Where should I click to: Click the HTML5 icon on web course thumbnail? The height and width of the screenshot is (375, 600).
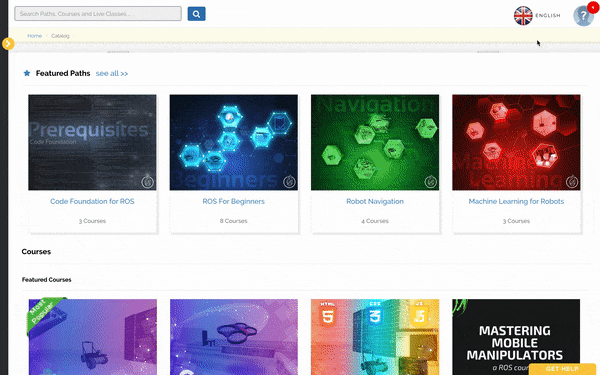328,314
